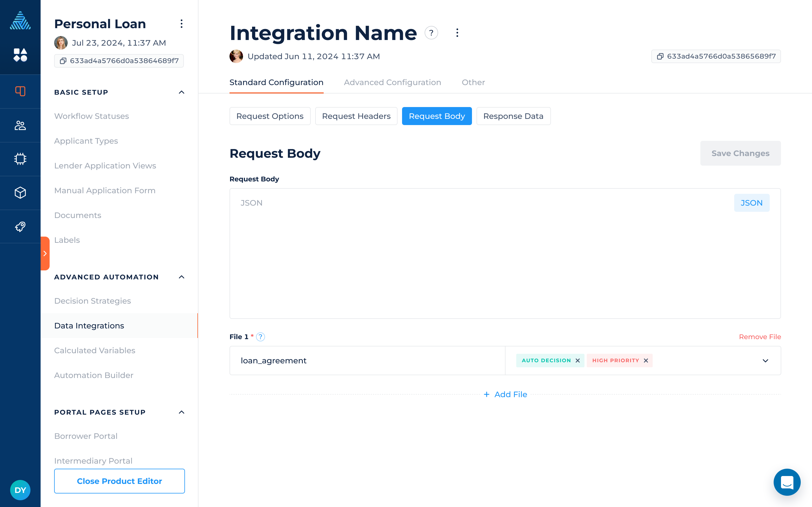Collapse the Basic Setup section
Viewport: 812px width, 507px height.
pos(182,92)
